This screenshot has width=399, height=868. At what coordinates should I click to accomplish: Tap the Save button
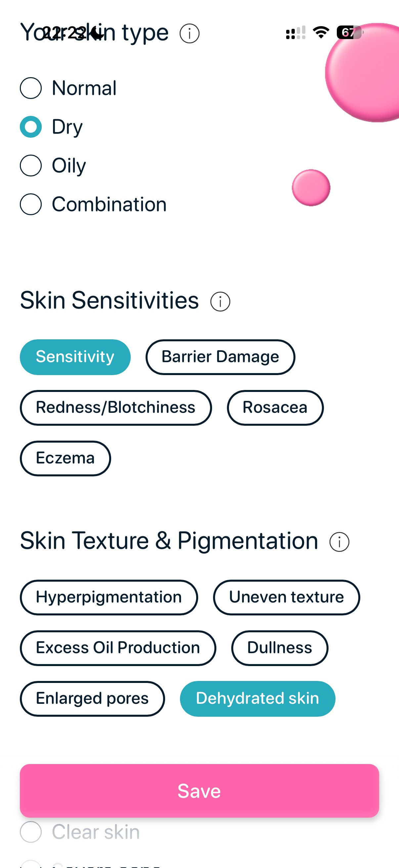199,791
